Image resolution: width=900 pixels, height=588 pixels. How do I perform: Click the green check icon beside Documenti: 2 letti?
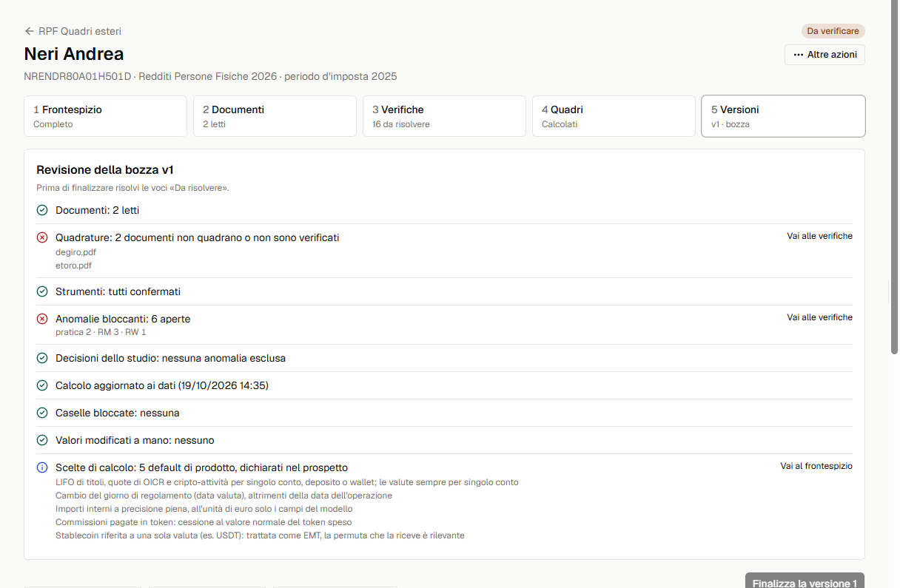click(42, 210)
